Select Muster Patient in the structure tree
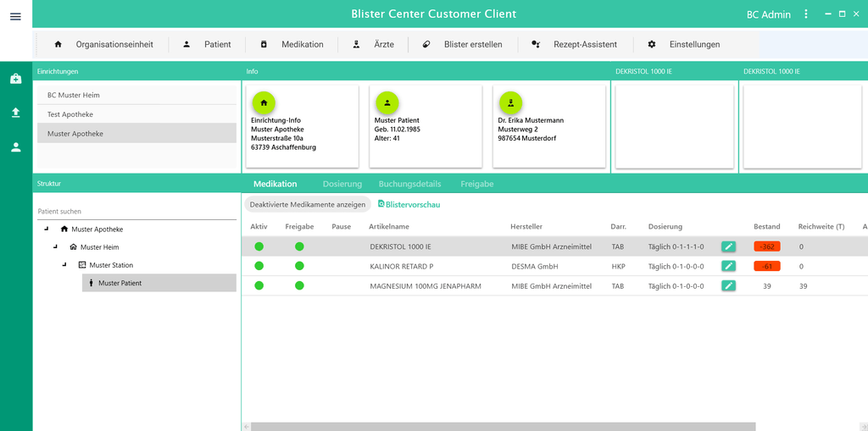This screenshot has width=868, height=431. 159,283
